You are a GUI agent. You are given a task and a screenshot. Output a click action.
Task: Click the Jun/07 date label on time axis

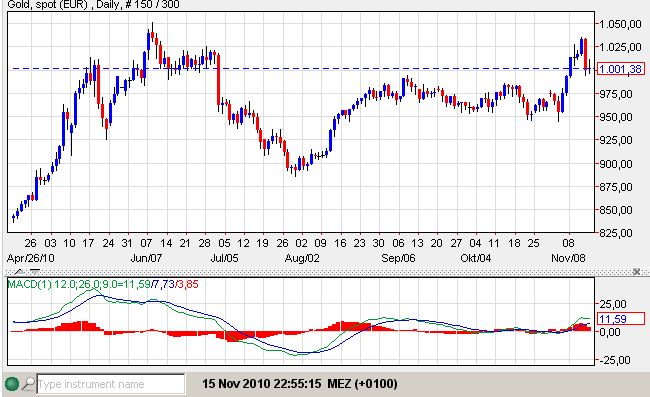click(146, 258)
